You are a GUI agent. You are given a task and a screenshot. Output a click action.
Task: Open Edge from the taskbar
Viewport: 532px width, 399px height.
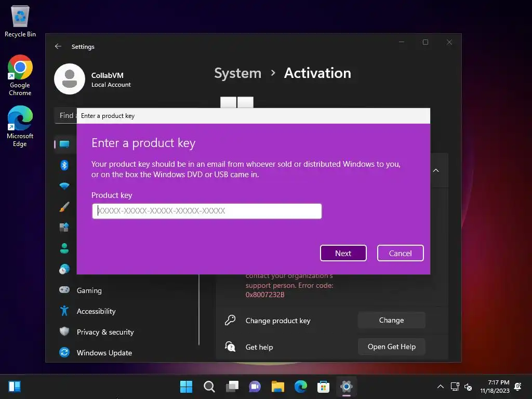[x=301, y=387]
